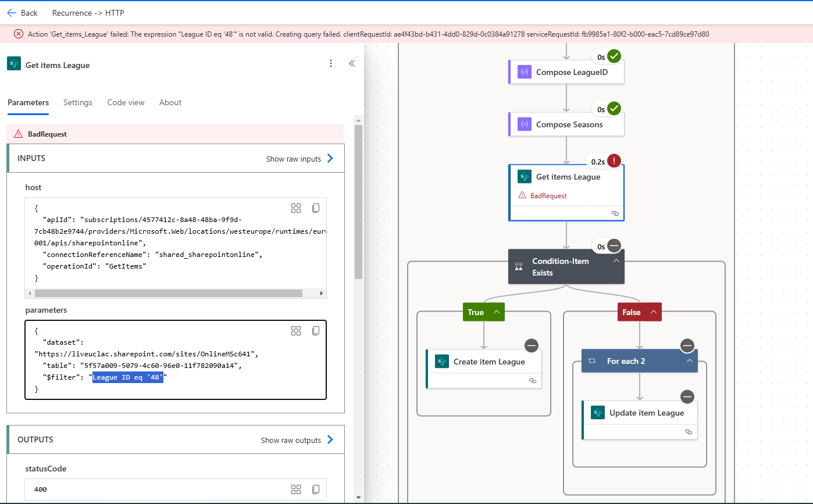The image size is (813, 504).
Task: Click skipped badge on Update item League
Action: pos(687,397)
